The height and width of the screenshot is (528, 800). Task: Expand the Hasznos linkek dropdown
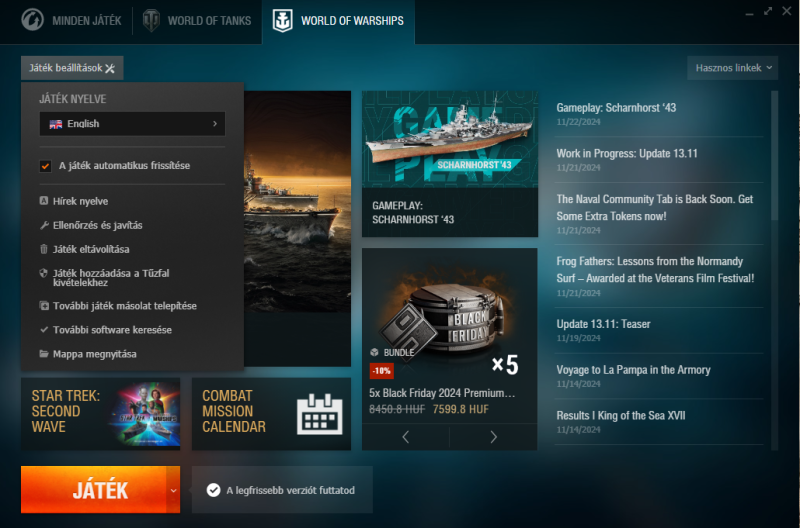pos(733,68)
